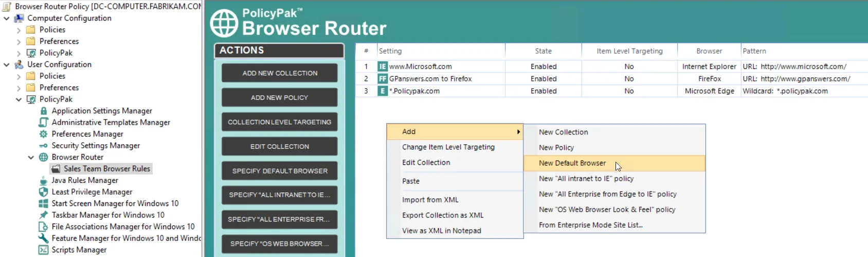Click the PolicyPak icon under User Configuration
The width and height of the screenshot is (868, 257).
31,99
